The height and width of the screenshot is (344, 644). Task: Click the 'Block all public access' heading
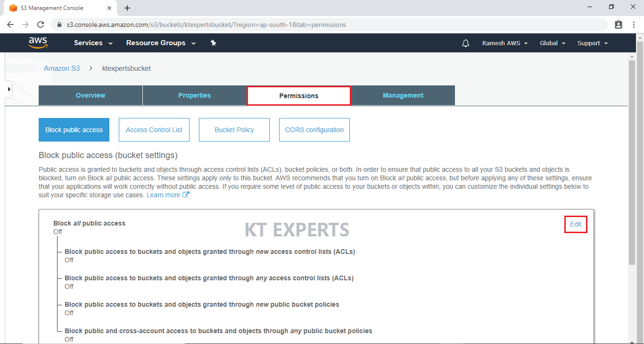[90, 223]
